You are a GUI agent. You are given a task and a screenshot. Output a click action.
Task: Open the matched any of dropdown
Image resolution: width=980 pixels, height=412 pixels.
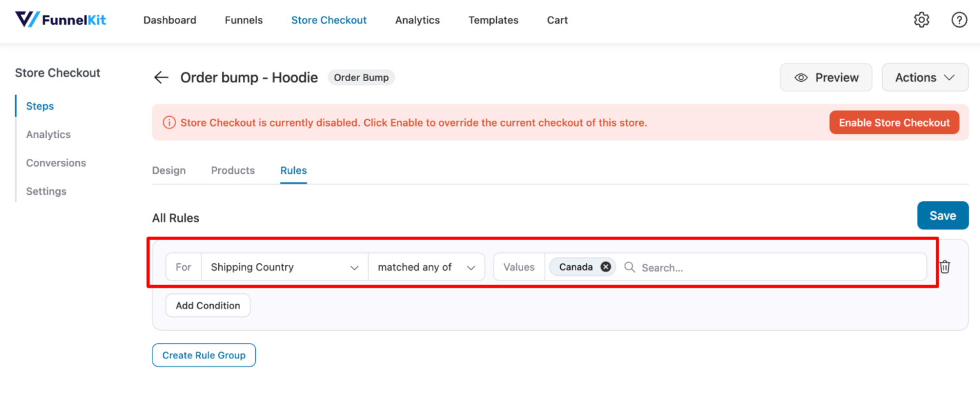pyautogui.click(x=426, y=266)
